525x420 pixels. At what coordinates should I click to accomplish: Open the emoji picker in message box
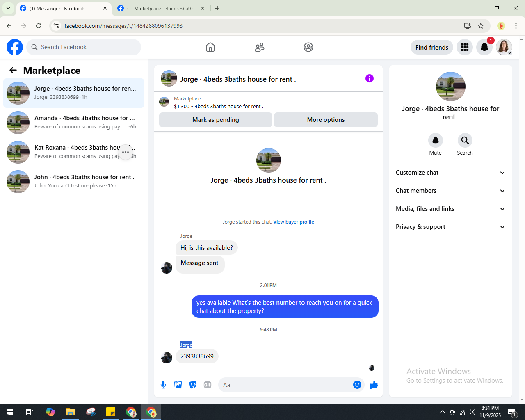click(357, 385)
